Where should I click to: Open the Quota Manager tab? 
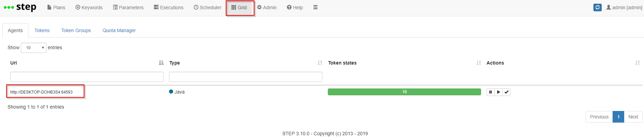click(119, 30)
